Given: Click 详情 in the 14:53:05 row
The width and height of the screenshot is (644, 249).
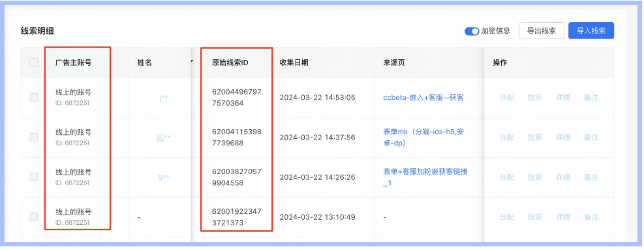Looking at the screenshot, I should 563,98.
